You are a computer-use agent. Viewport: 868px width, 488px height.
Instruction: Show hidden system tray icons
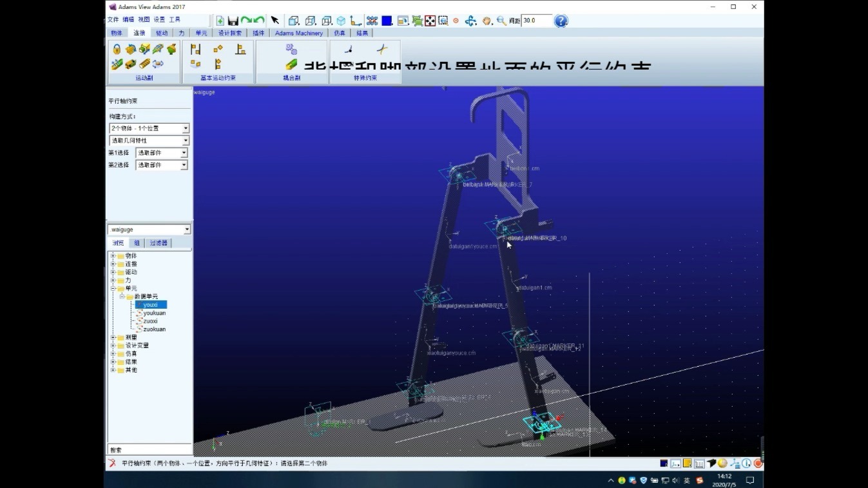(x=611, y=480)
